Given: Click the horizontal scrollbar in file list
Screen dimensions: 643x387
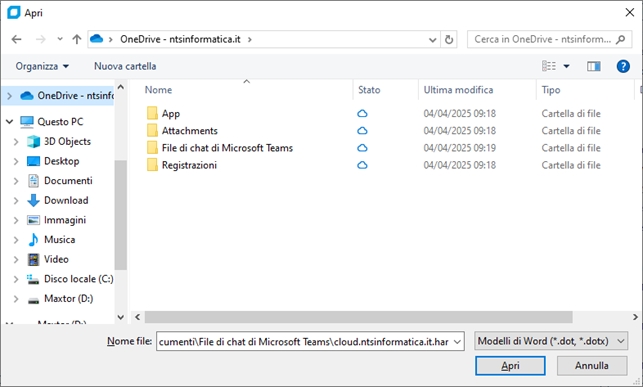Looking at the screenshot, I should click(358, 317).
